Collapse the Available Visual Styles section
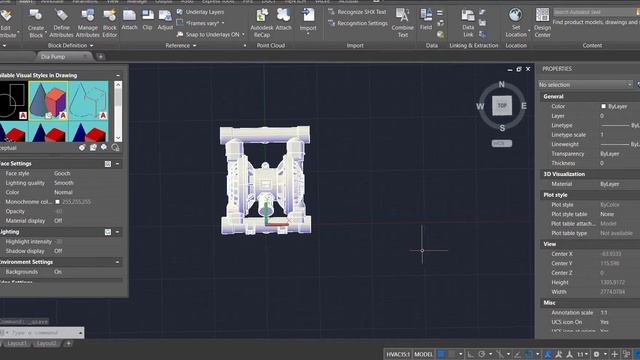 click(118, 76)
